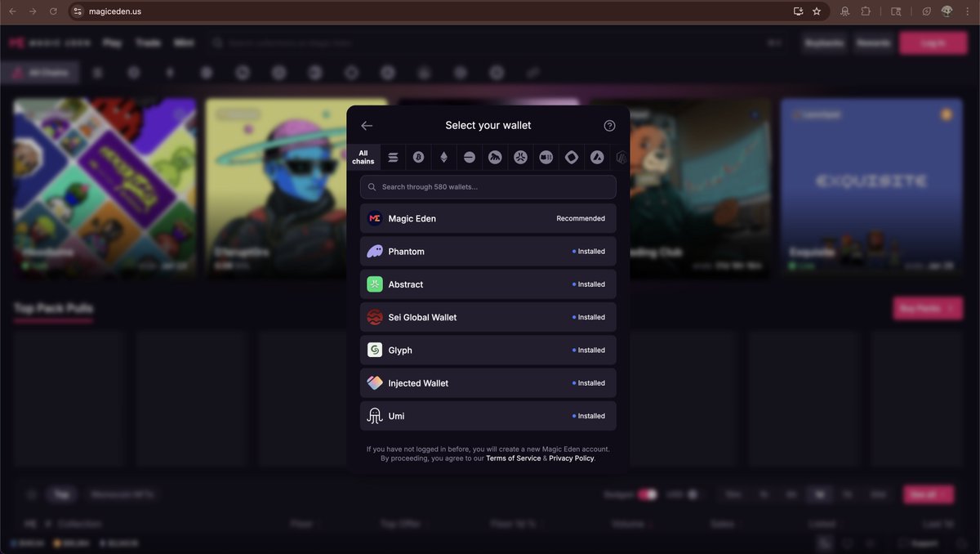Open the Privacy Policy link
980x554 pixels.
coord(572,458)
